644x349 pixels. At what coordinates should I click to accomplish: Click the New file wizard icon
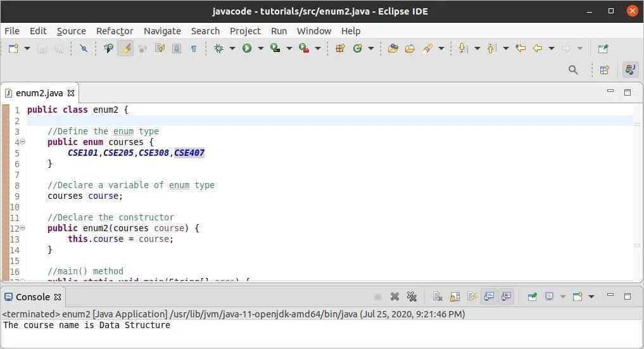click(13, 48)
